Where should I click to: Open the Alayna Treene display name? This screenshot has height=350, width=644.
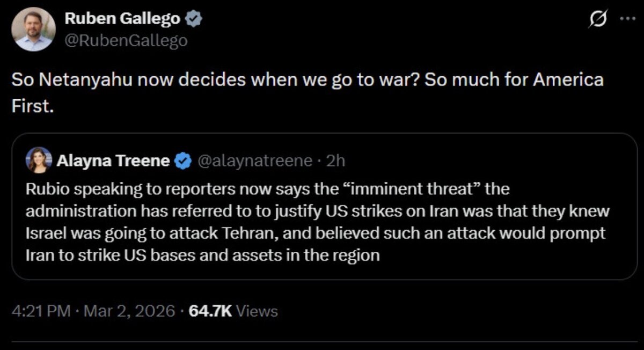(114, 160)
